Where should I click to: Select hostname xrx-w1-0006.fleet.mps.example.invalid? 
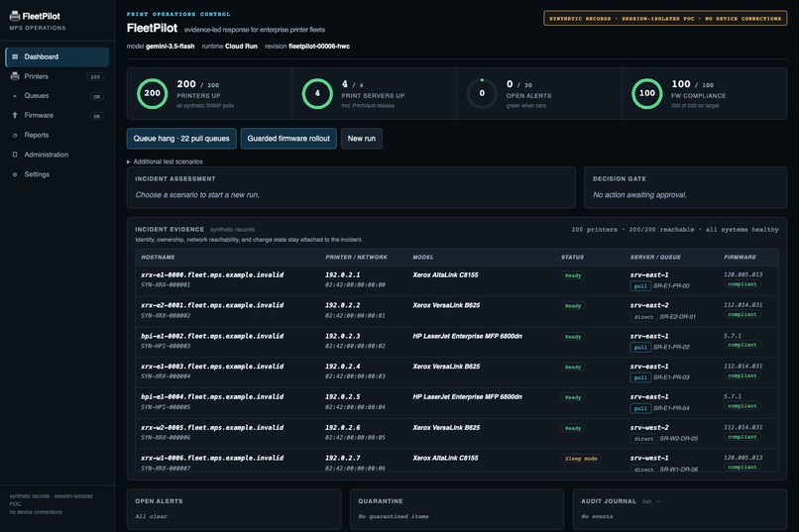212,458
